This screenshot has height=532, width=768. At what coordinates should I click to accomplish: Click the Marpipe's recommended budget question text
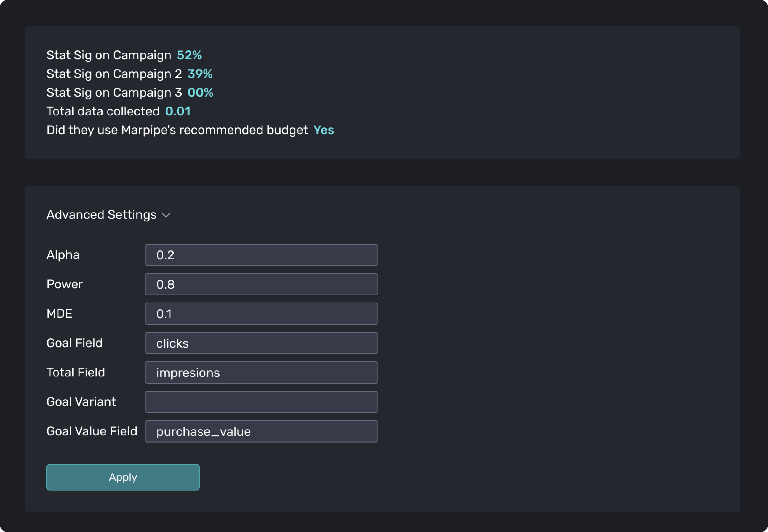[x=177, y=130]
